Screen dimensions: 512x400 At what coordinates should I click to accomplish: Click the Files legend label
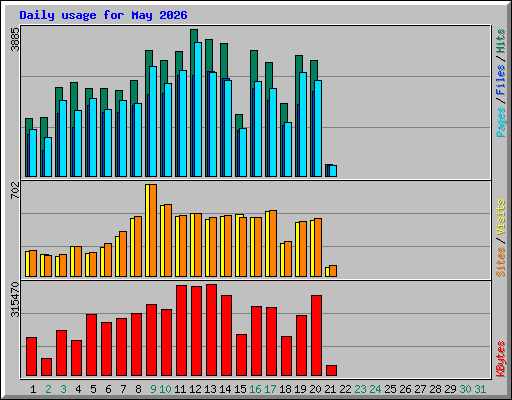pos(501,79)
